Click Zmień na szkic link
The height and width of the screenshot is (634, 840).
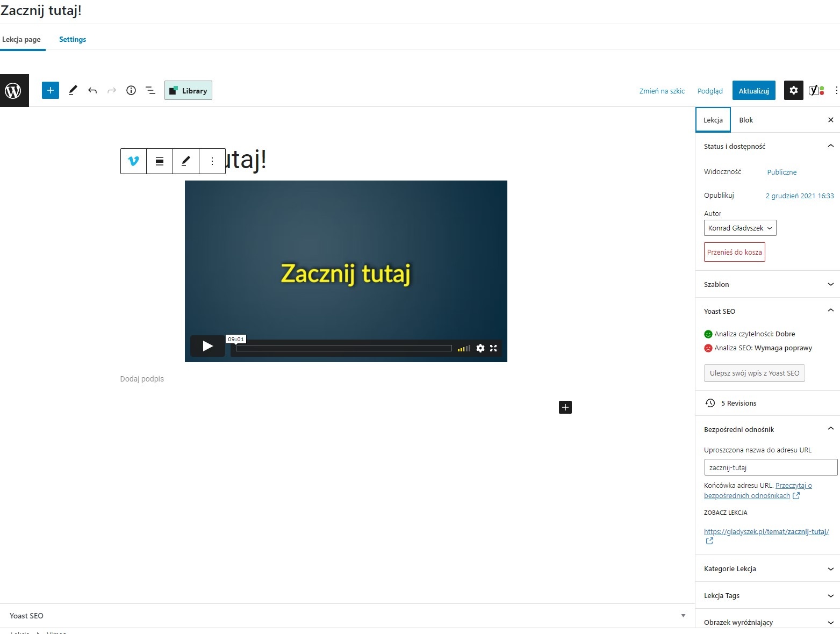[x=662, y=91]
